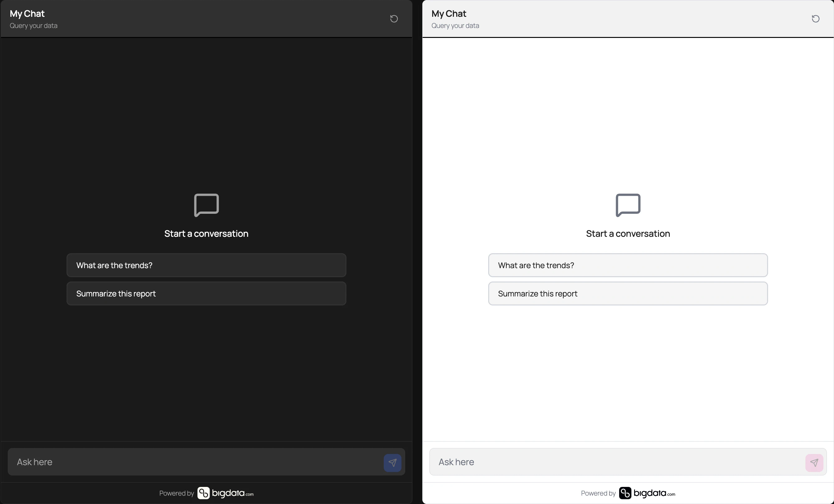Open the 'Powered by bigdata.com' link in light footer

(628, 493)
